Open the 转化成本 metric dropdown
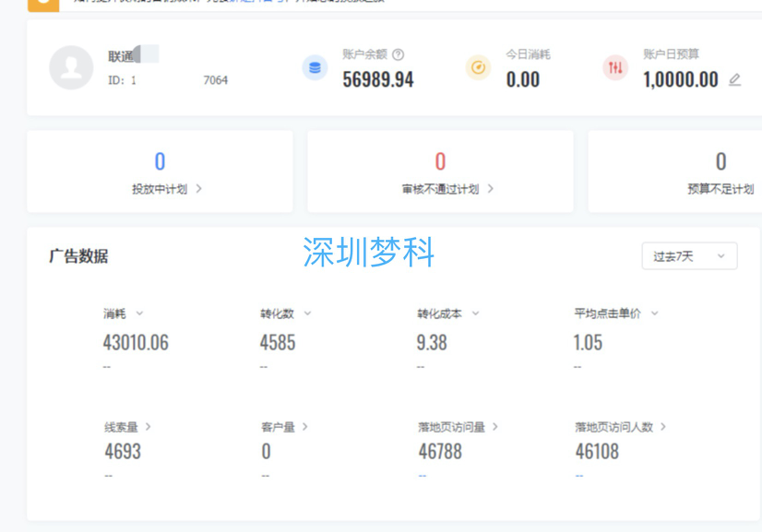Screen dimensions: 762x532 (x=475, y=313)
